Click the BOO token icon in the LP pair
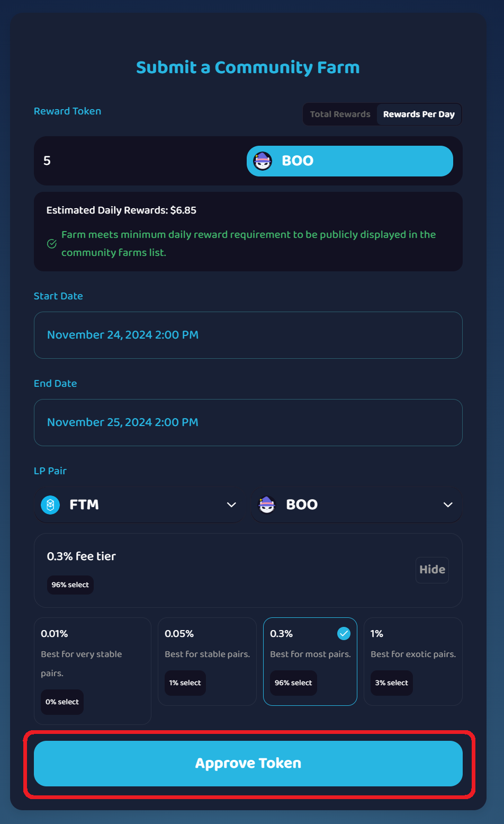Image resolution: width=504 pixels, height=824 pixels. [x=267, y=504]
